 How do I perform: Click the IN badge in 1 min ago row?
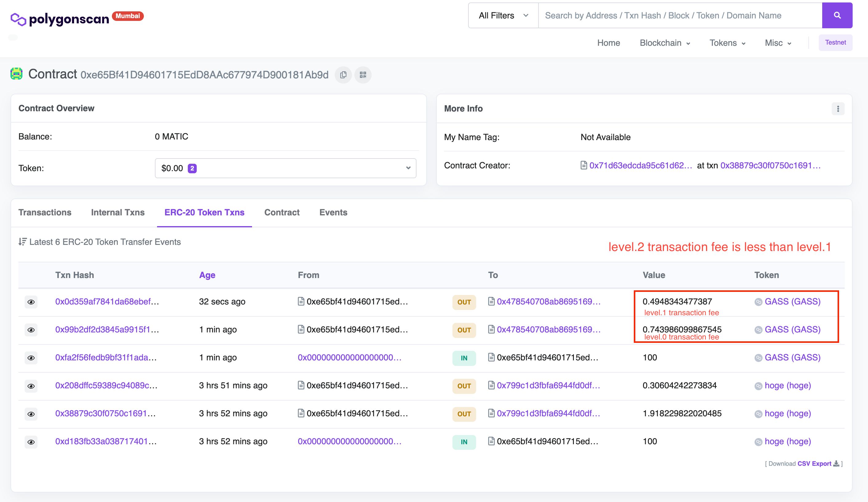coord(464,358)
